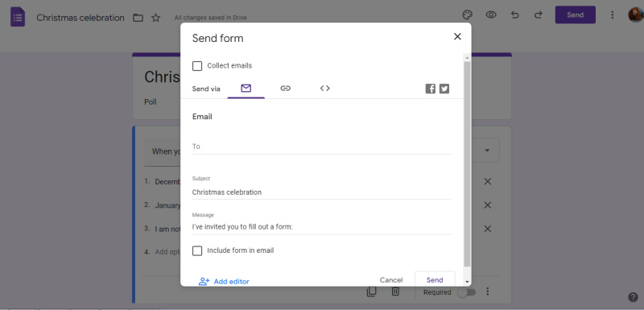Edit the Subject field text
The width and height of the screenshot is (644, 310).
click(321, 192)
